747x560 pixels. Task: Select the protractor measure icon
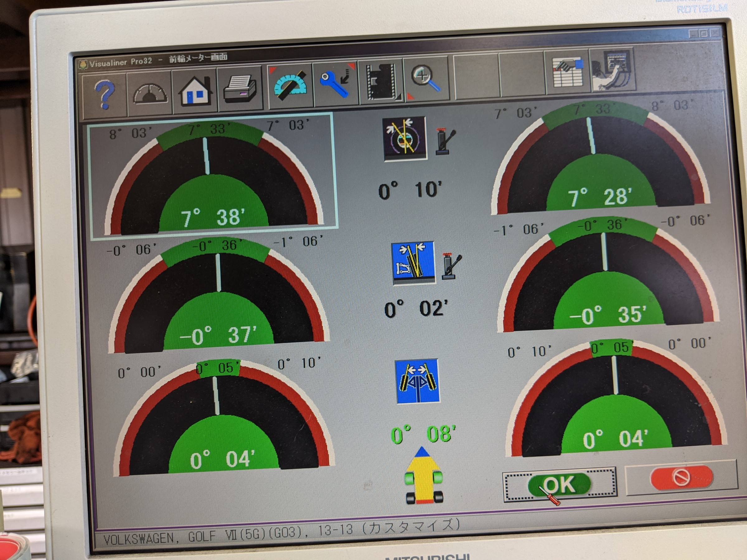[x=290, y=86]
